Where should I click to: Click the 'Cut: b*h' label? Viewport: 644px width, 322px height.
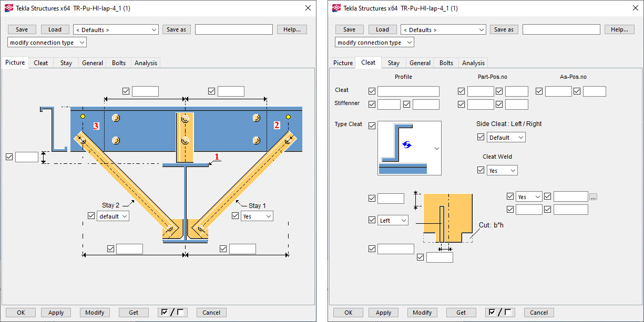coord(492,225)
